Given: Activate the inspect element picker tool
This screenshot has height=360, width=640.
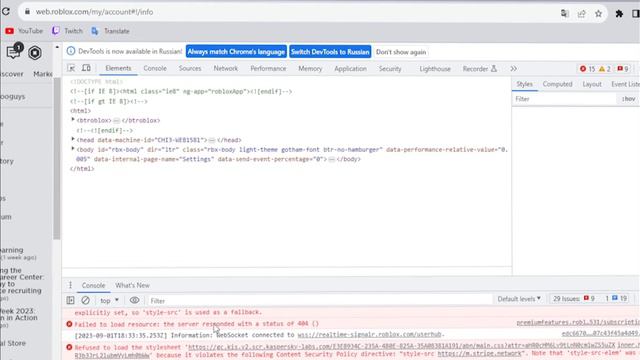Looking at the screenshot, I should coord(71,68).
